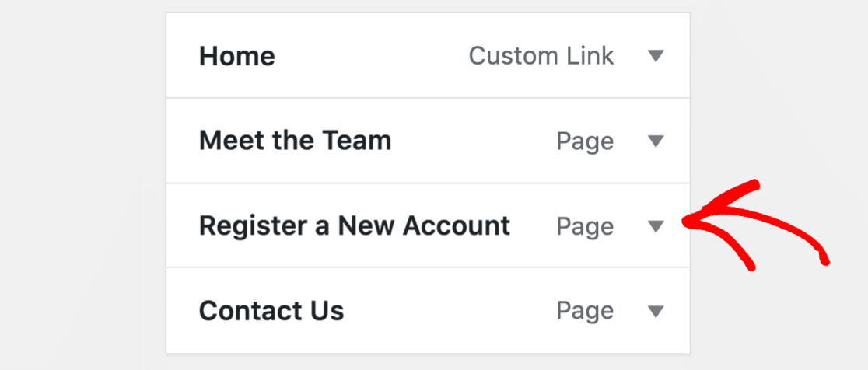Click the Page label beside Meet the Team
868x370 pixels.
pos(585,141)
